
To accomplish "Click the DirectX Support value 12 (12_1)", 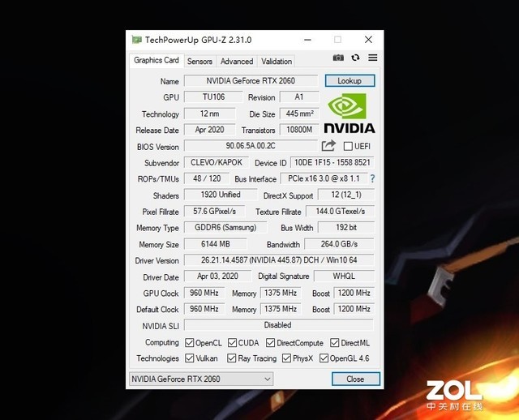I will point(346,195).
